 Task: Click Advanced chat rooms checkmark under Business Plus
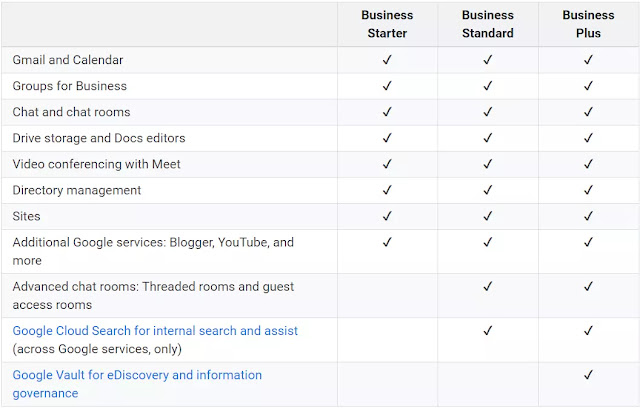pos(588,287)
